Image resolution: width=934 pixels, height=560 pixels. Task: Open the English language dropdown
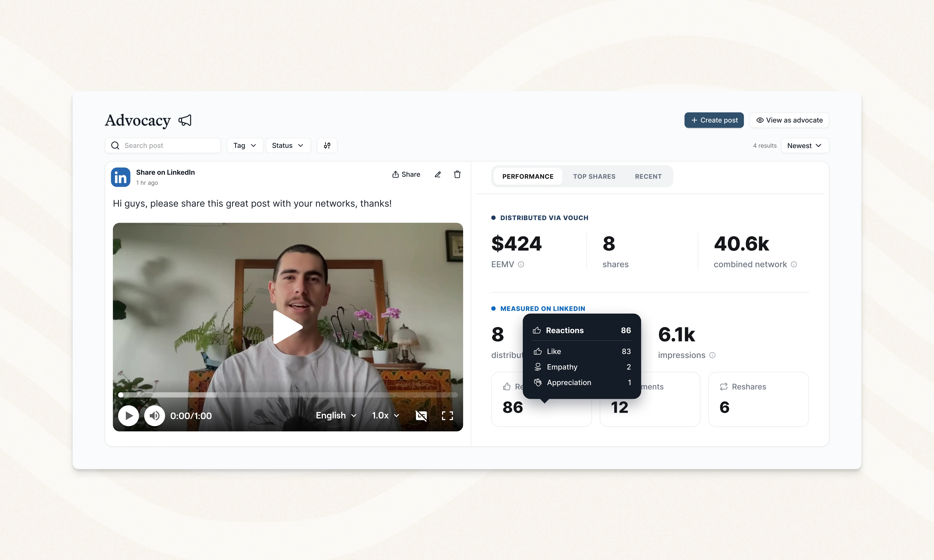click(336, 415)
